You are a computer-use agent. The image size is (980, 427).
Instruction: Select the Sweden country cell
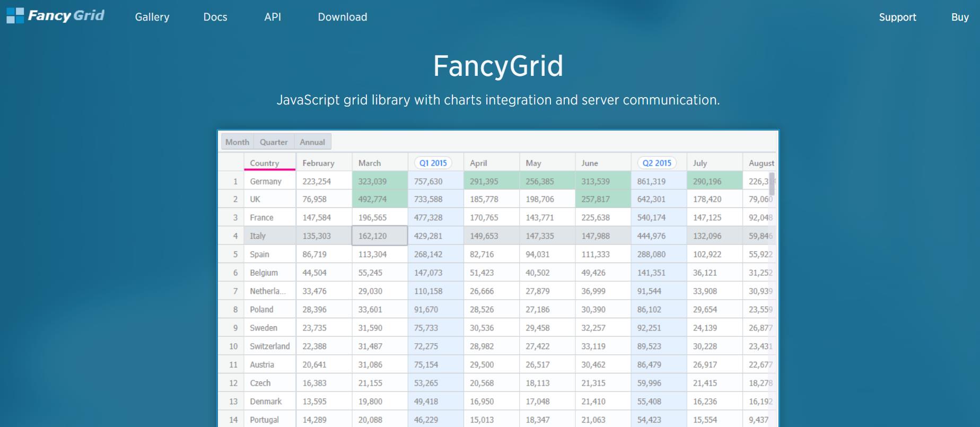click(269, 328)
